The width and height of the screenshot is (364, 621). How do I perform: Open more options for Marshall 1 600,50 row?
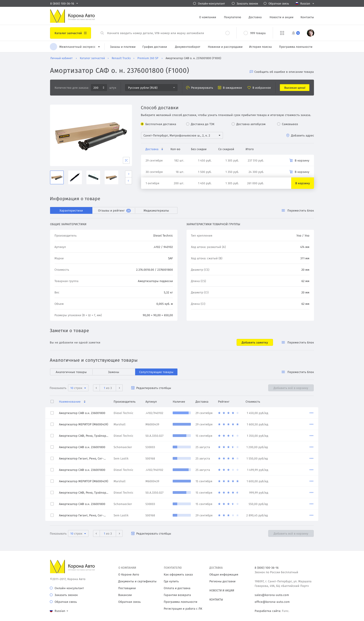[311, 424]
